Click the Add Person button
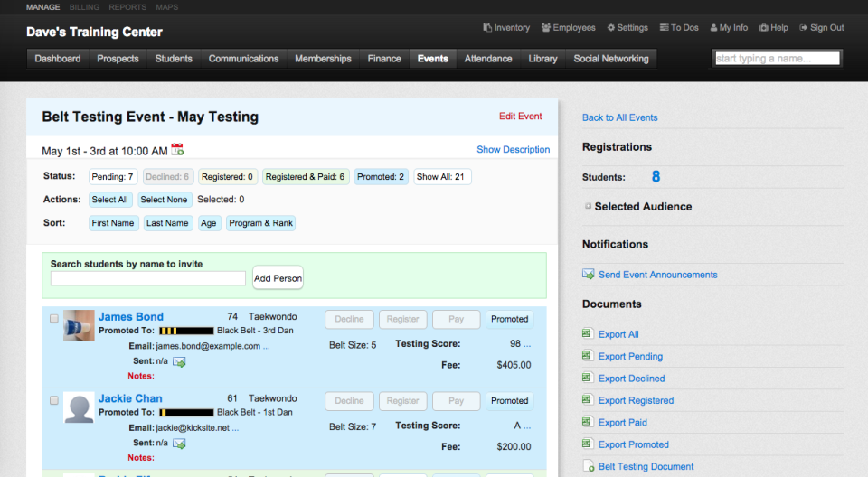 click(278, 278)
